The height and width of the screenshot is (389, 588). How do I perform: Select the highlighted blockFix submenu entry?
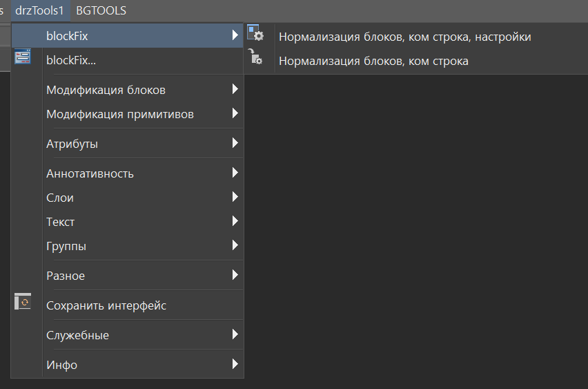(x=128, y=36)
